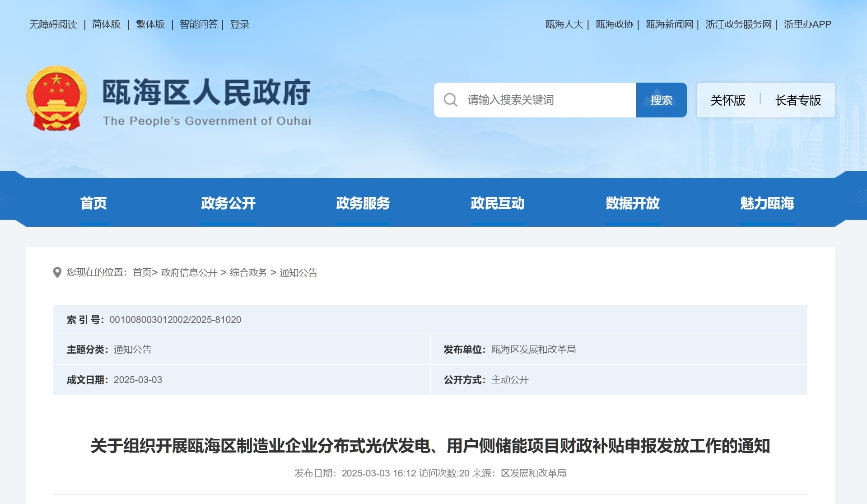This screenshot has height=504, width=867.
Task: Open the 首页 navigation tab
Action: 93,203
